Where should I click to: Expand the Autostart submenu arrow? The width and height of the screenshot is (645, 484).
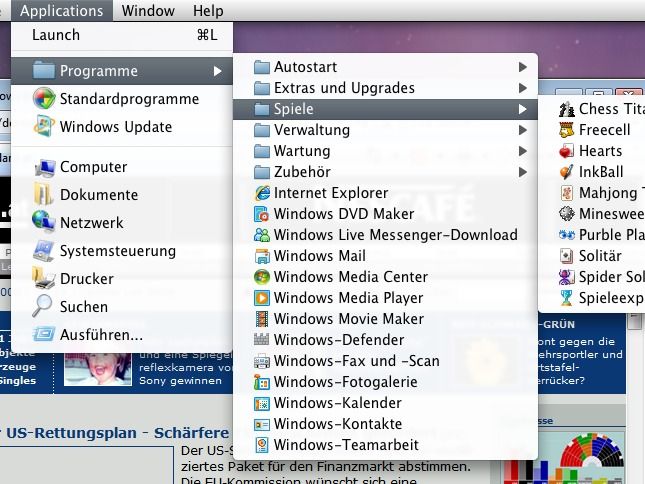523,67
